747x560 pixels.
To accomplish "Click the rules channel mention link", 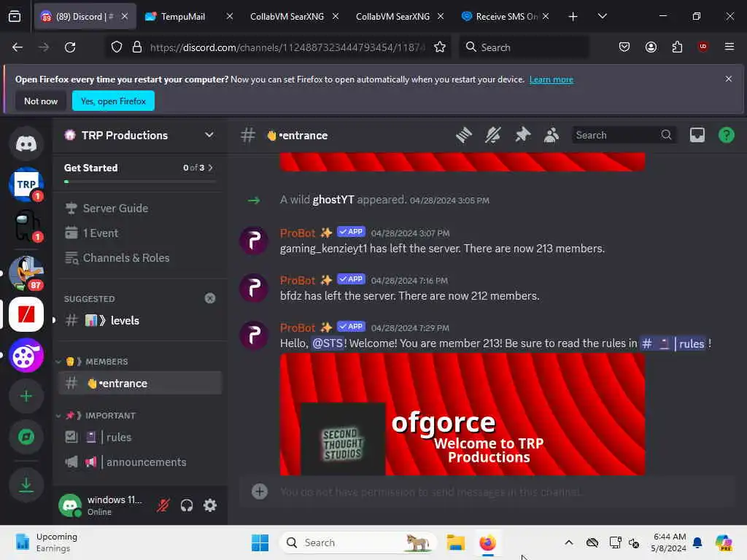I will [673, 343].
